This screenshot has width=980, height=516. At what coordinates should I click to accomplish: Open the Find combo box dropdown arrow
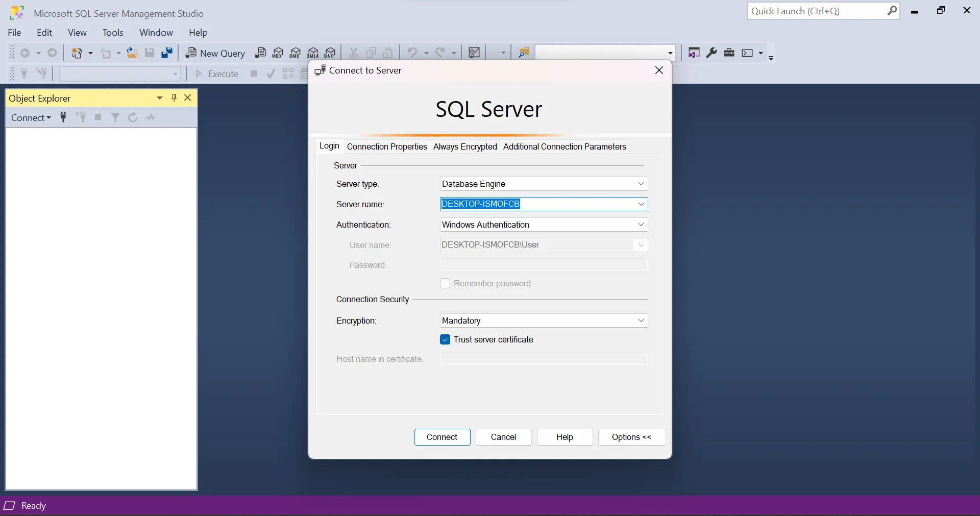coord(670,53)
